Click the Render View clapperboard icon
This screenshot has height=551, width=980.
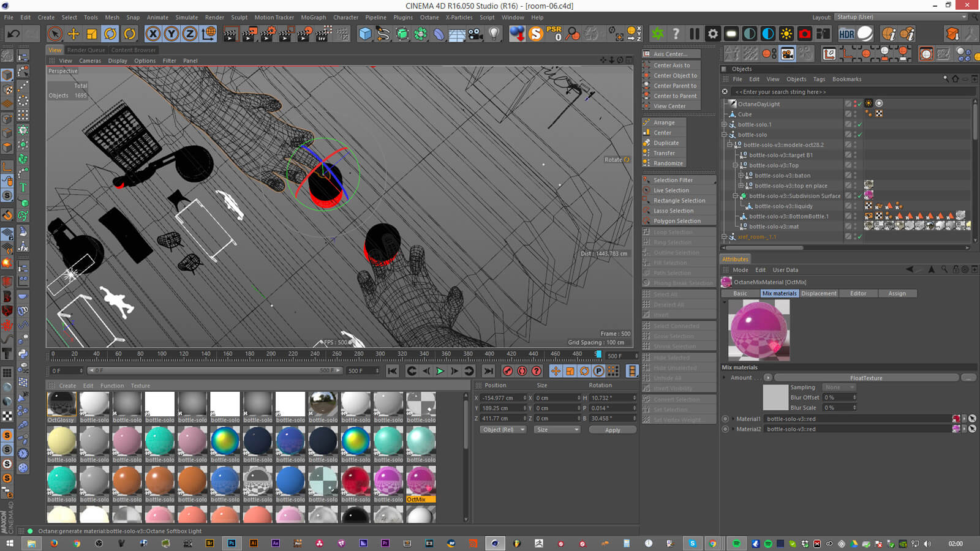[230, 34]
